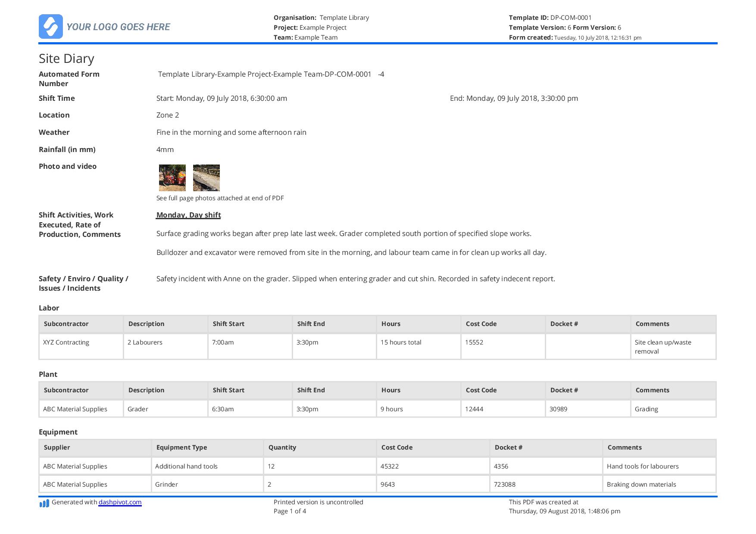Click 'ABC Material Supplies' in the Grinder row

95,484
